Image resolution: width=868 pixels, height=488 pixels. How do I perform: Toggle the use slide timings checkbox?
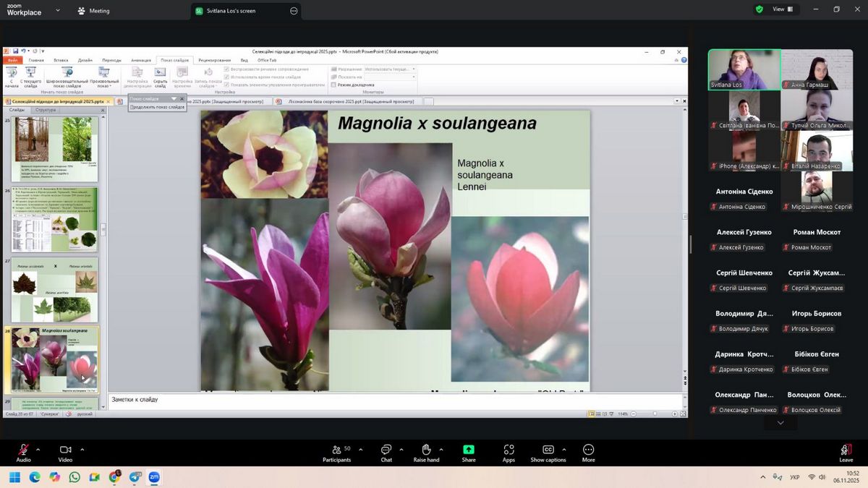tap(227, 77)
